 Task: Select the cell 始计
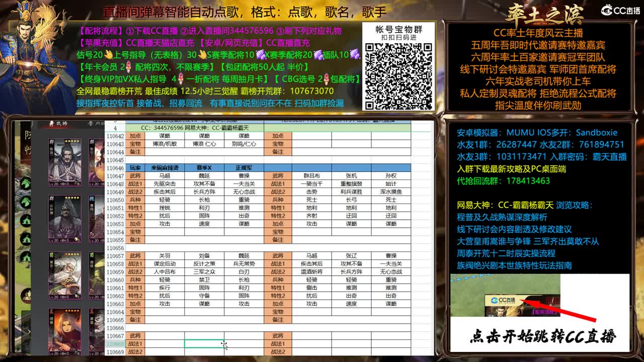(391, 184)
